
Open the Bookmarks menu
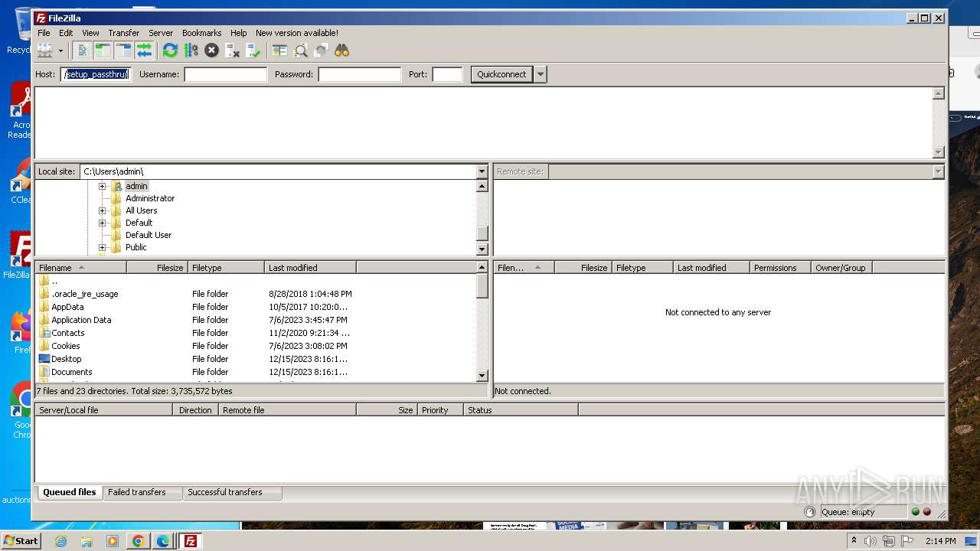click(x=201, y=33)
